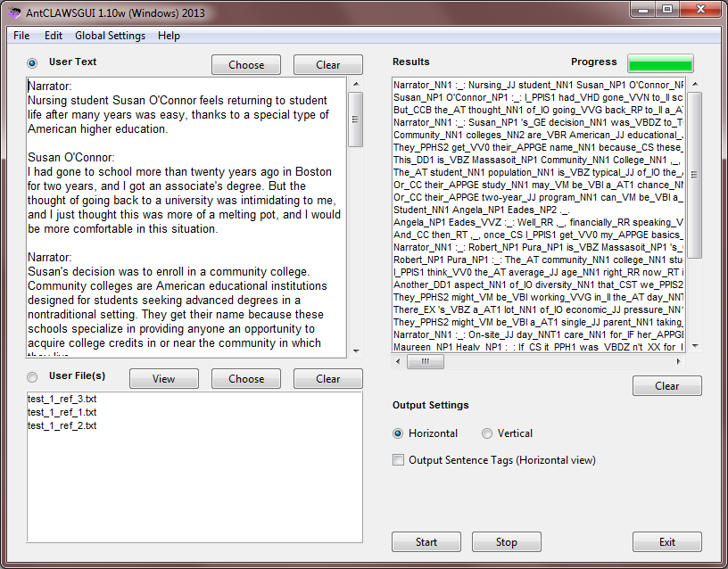Select the User File(s) radio button

(33, 377)
